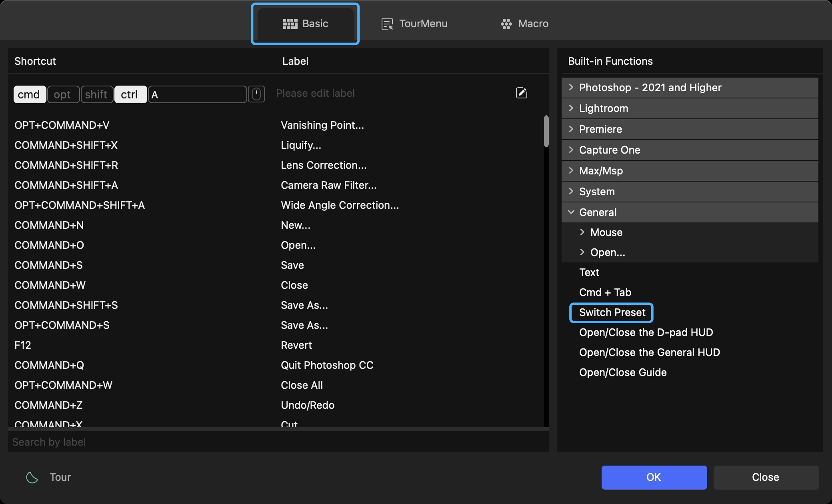Viewport: 832px width, 504px height.
Task: Expand the Mouse subgroup
Action: pos(690,232)
